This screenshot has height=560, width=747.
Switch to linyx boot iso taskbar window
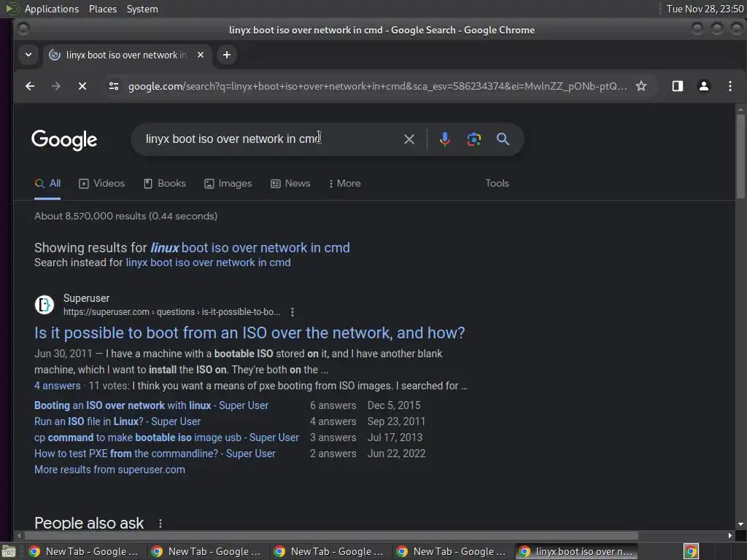(577, 551)
